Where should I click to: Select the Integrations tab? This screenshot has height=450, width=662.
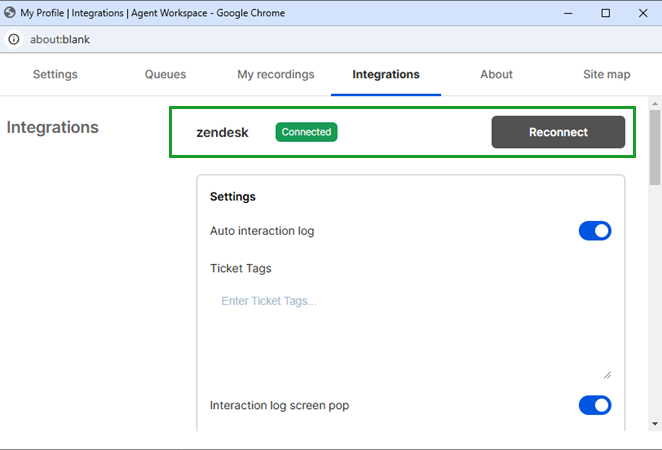(386, 74)
